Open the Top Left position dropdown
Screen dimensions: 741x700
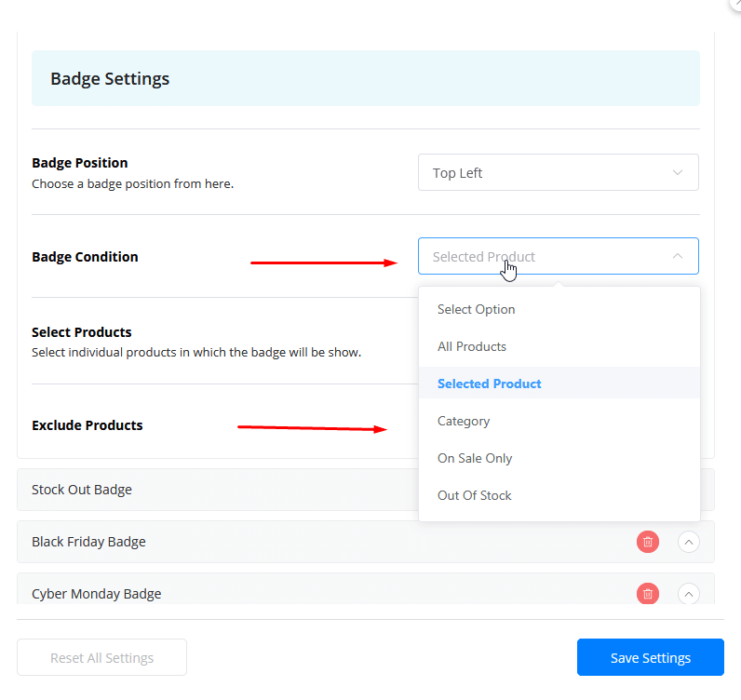tap(557, 173)
